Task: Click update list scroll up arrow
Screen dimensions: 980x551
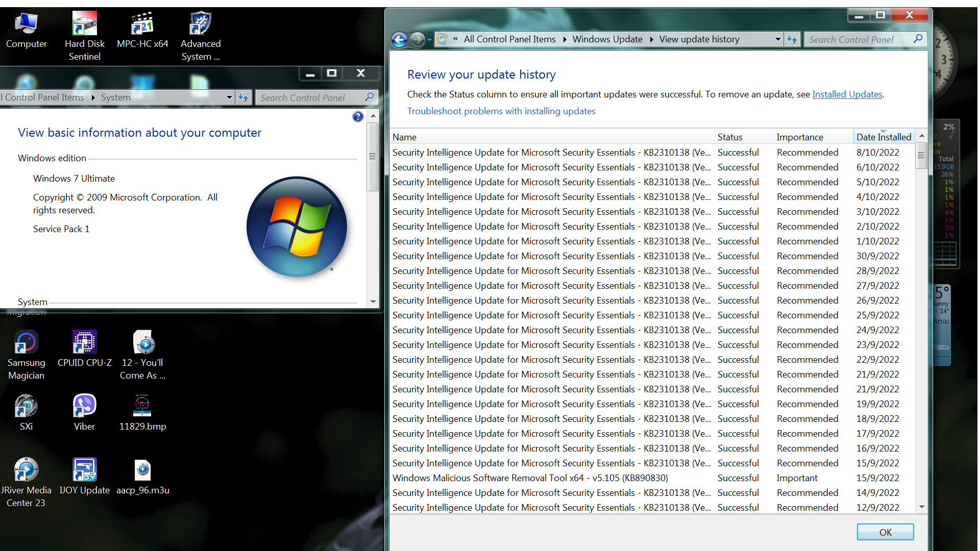Action: click(921, 136)
